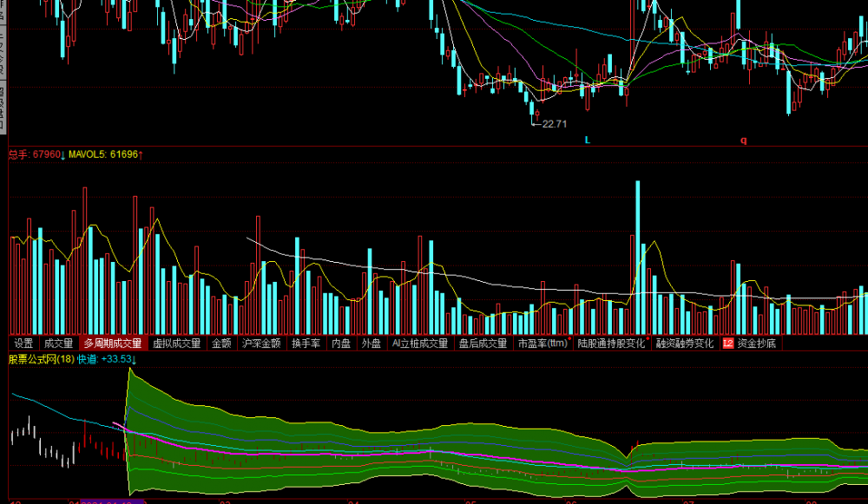
Task: Switch to the 成交量 volume tab
Action: tap(59, 344)
